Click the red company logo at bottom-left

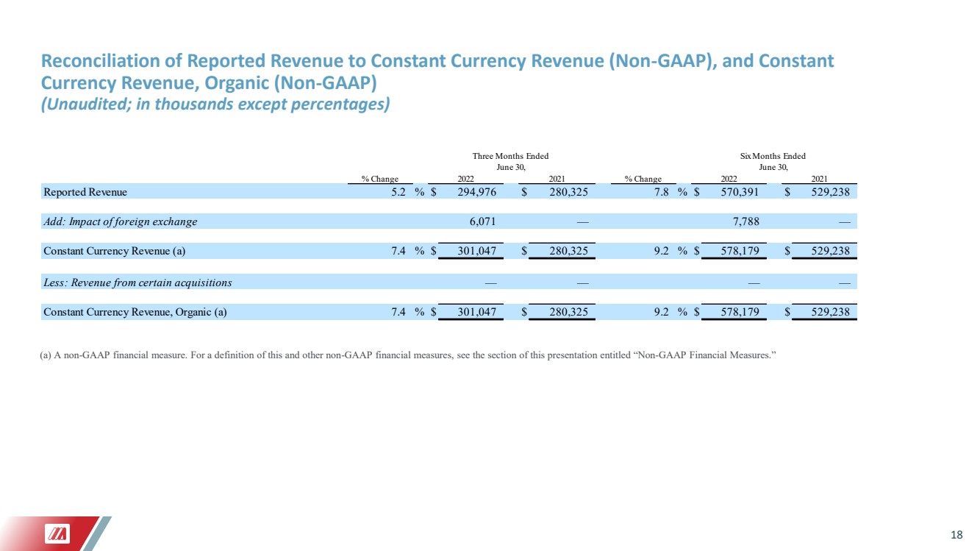pos(57,534)
